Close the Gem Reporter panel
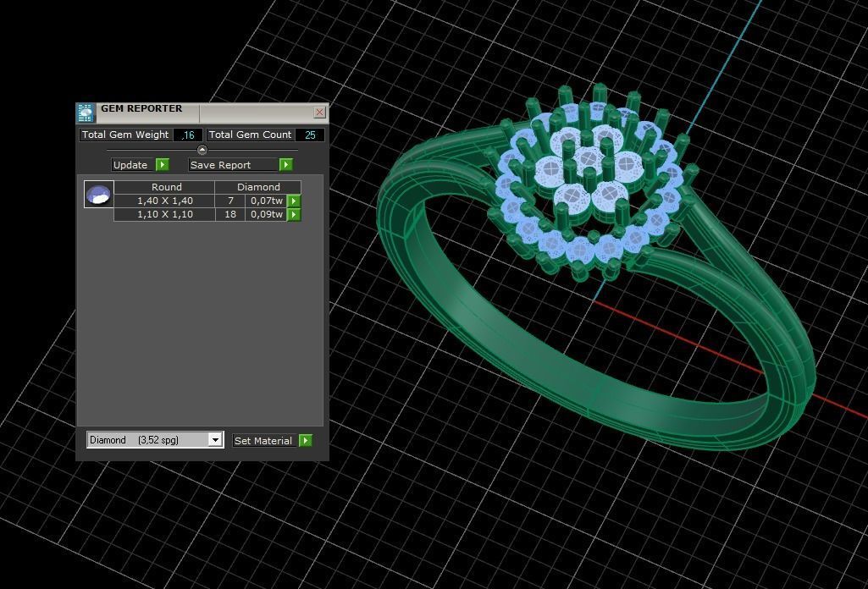The image size is (868, 589). pos(319,113)
